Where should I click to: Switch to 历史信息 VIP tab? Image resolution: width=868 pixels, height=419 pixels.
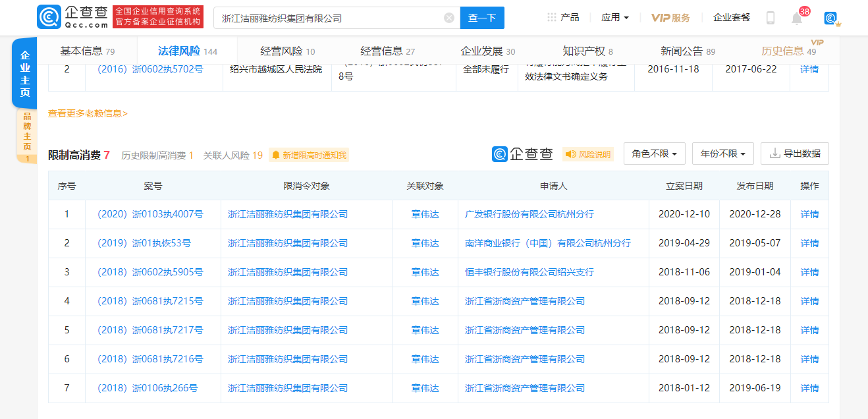pyautogui.click(x=788, y=51)
